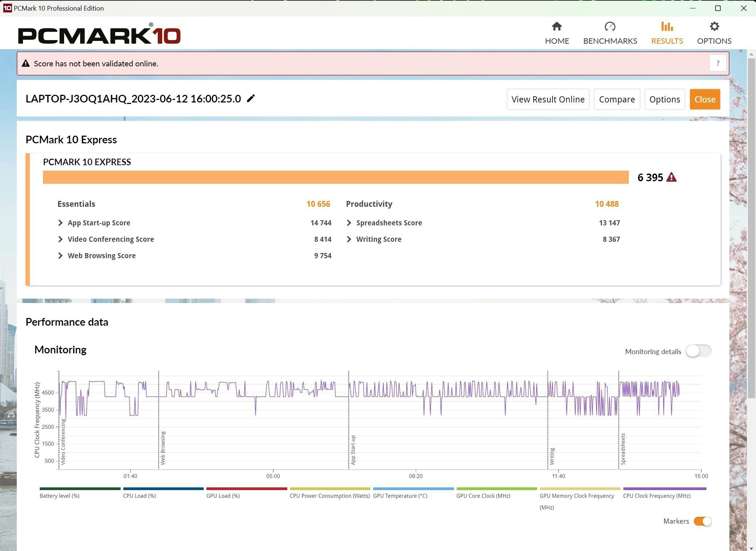Minimize the PCMark 10 window
Screen dimensions: 756x551
coord(693,8)
